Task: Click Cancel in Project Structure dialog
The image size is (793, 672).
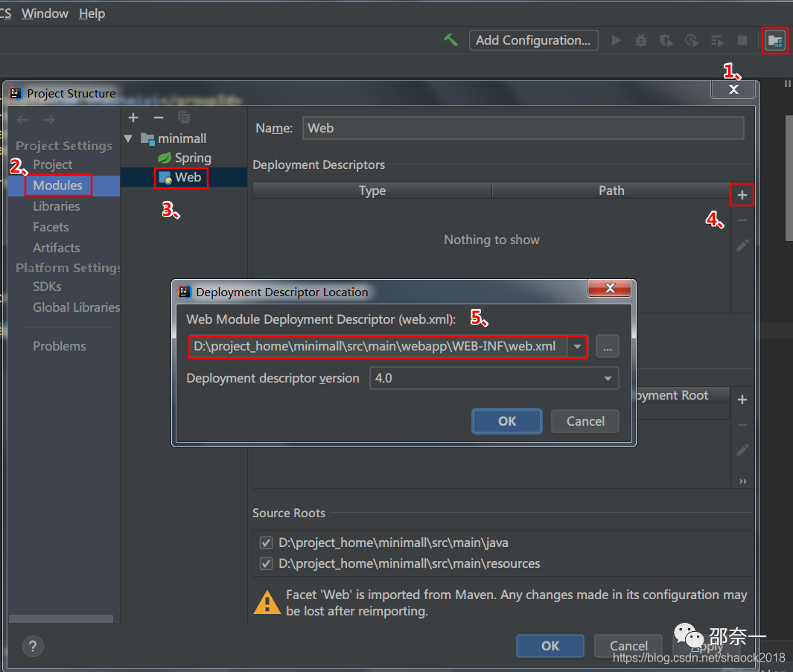Action: click(628, 646)
